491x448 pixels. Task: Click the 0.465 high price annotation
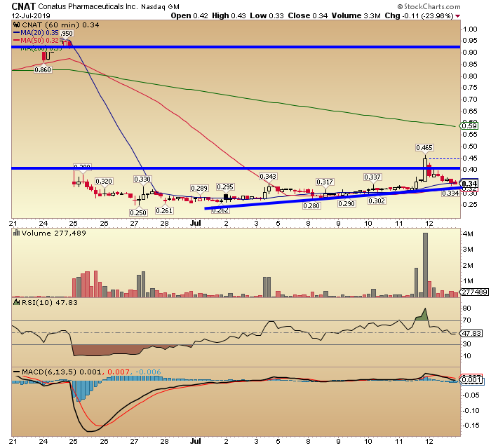(424, 147)
